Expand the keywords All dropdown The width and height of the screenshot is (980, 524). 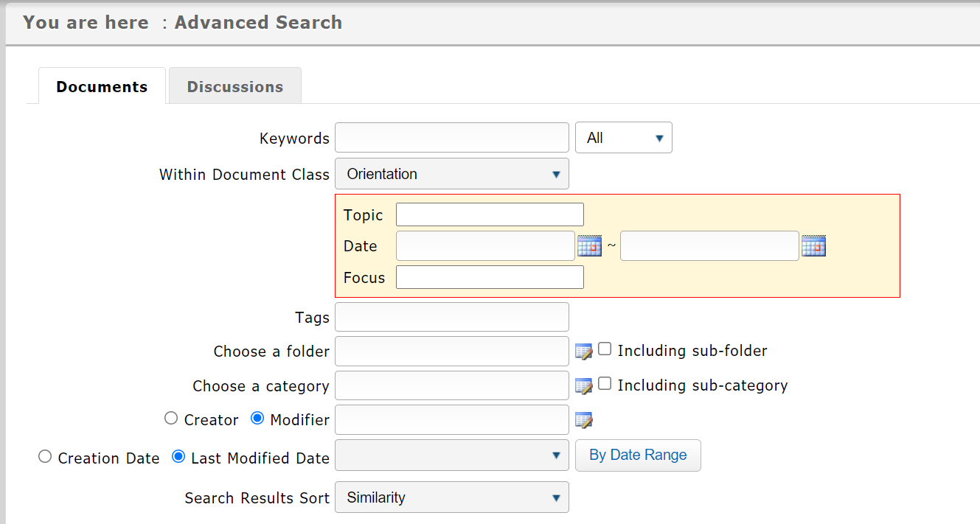(623, 138)
